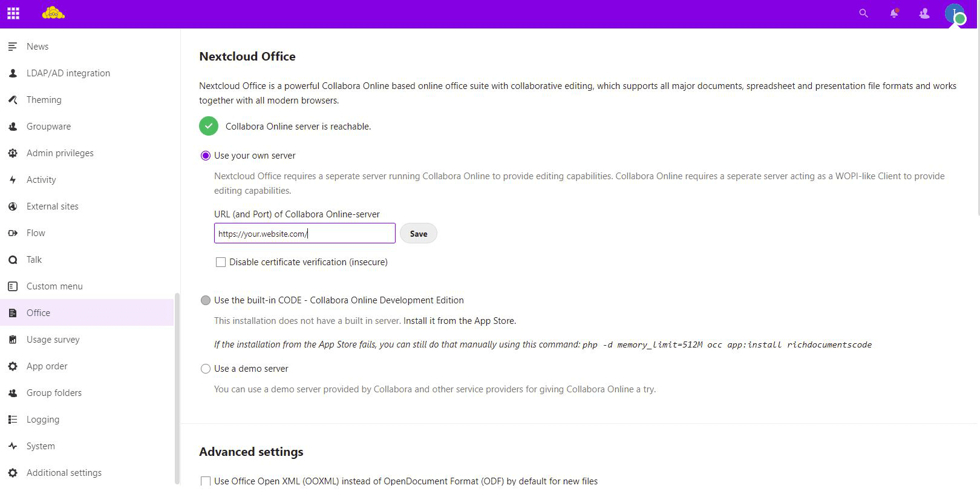
Task: Open the search magnifier icon
Action: coord(863,13)
